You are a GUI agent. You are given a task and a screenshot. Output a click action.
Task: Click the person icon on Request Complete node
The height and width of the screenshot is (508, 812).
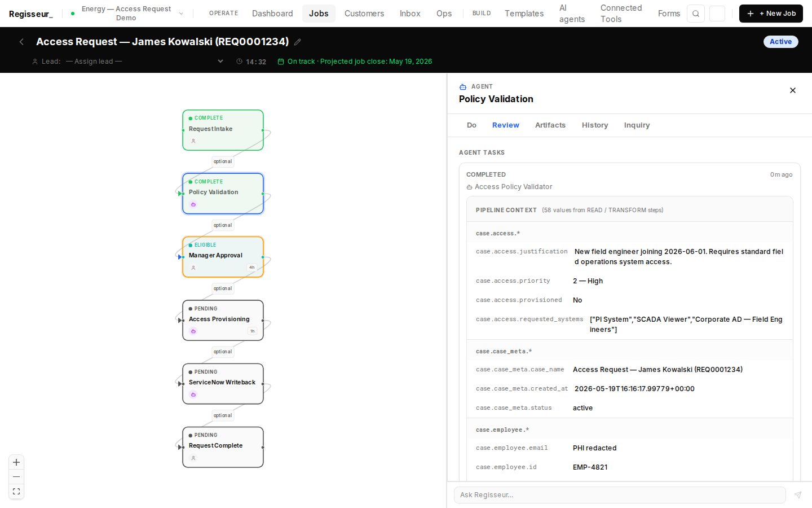click(193, 458)
